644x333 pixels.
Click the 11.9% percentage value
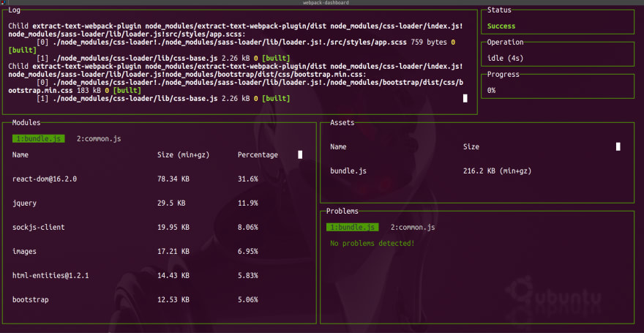tap(247, 203)
